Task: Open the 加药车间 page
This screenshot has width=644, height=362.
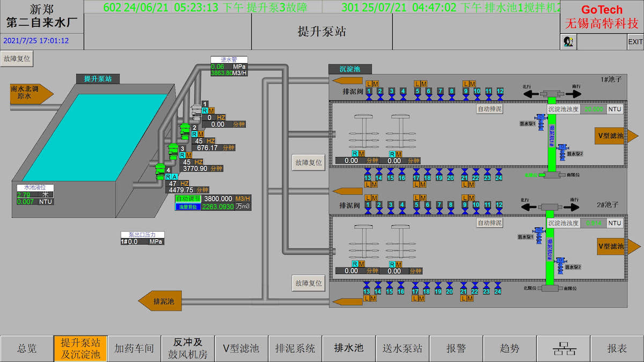Action: pos(134,349)
